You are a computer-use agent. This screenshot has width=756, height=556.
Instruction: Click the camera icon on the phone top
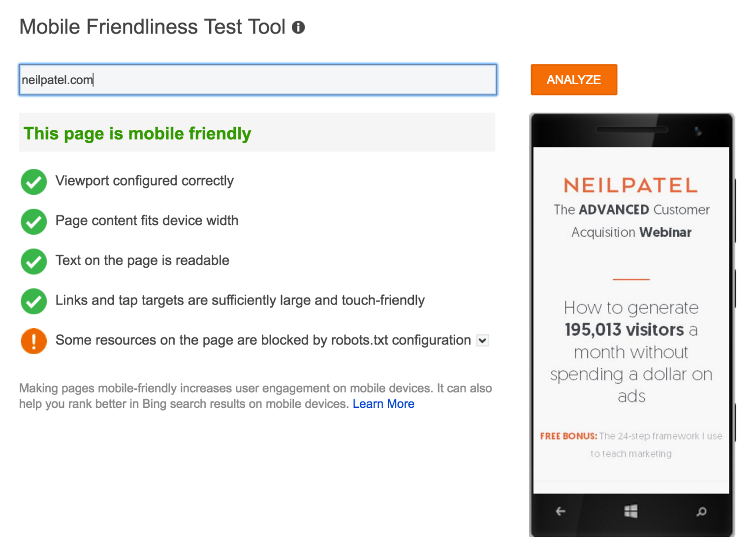(697, 130)
